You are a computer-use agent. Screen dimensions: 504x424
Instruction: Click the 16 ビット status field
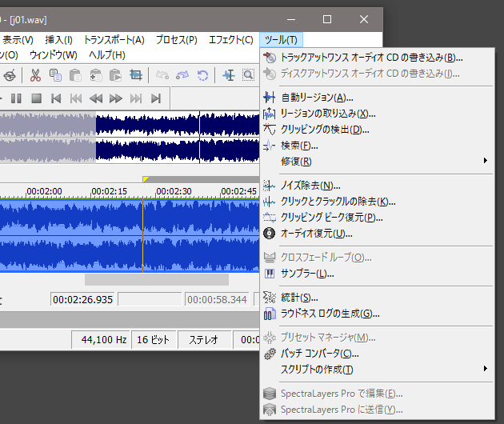[154, 340]
